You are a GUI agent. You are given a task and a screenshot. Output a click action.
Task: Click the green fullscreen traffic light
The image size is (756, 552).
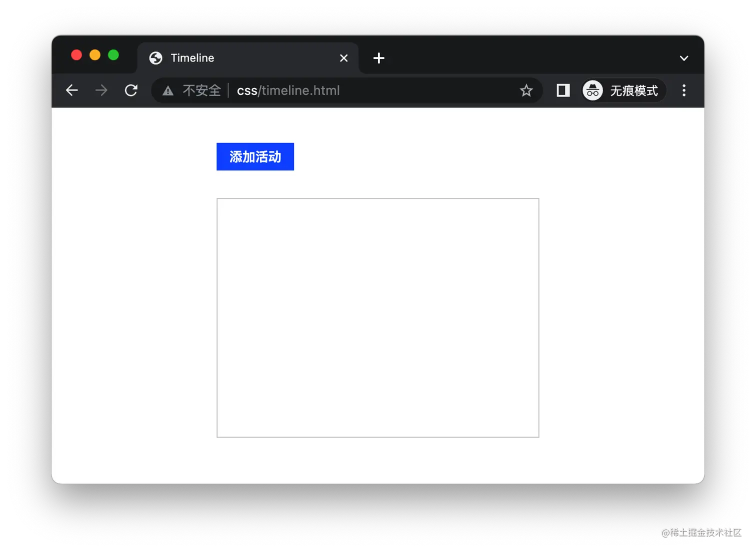pos(113,55)
